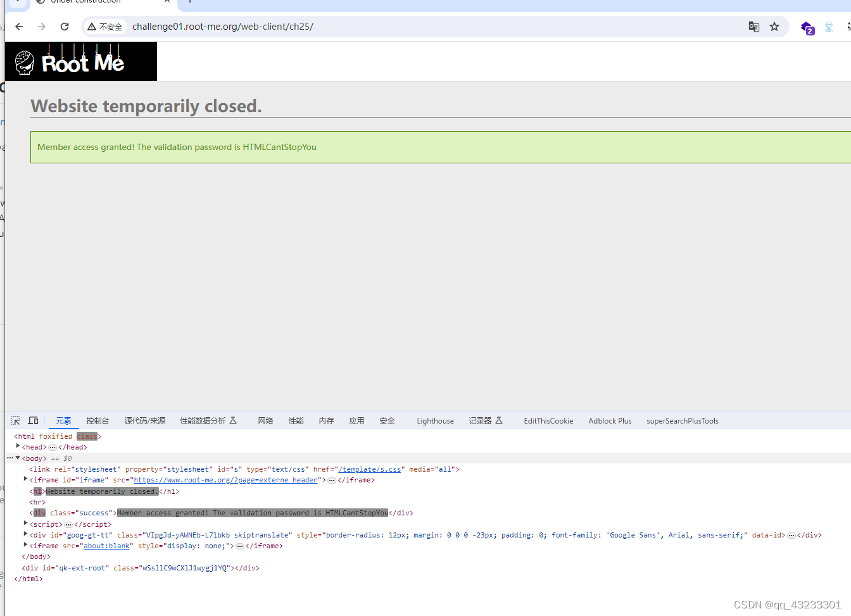Toggle selection of the html foxified class attribute
The width and height of the screenshot is (851, 616).
87,436
